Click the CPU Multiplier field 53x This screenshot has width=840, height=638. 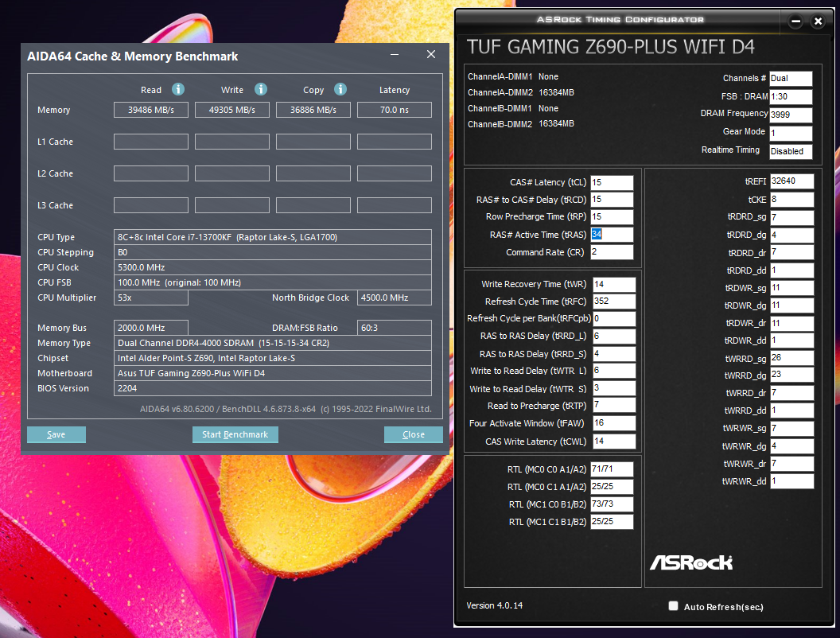[x=151, y=298]
